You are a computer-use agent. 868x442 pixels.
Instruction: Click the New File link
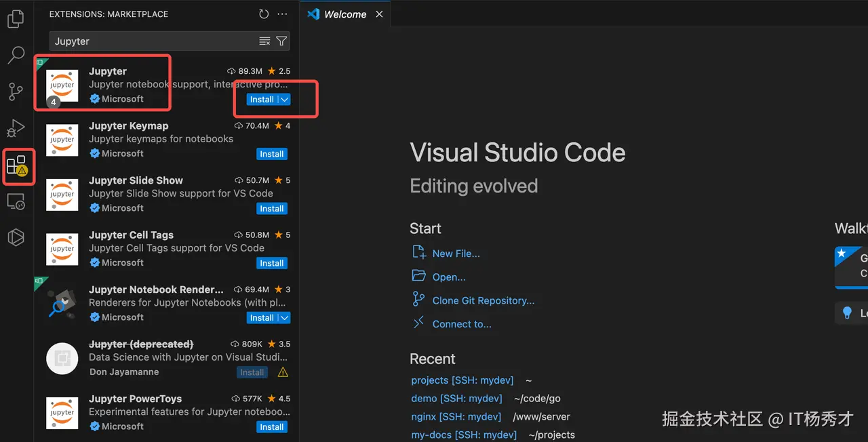[456, 254]
